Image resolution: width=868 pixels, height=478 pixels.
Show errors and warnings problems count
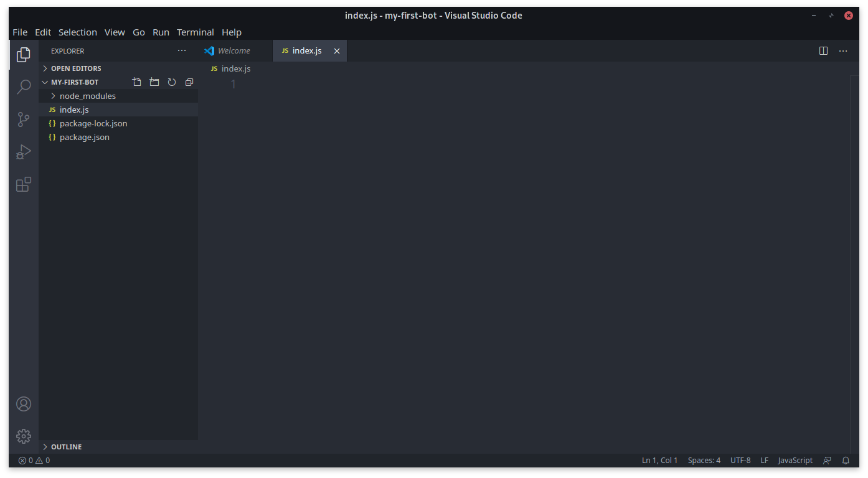[34, 461]
